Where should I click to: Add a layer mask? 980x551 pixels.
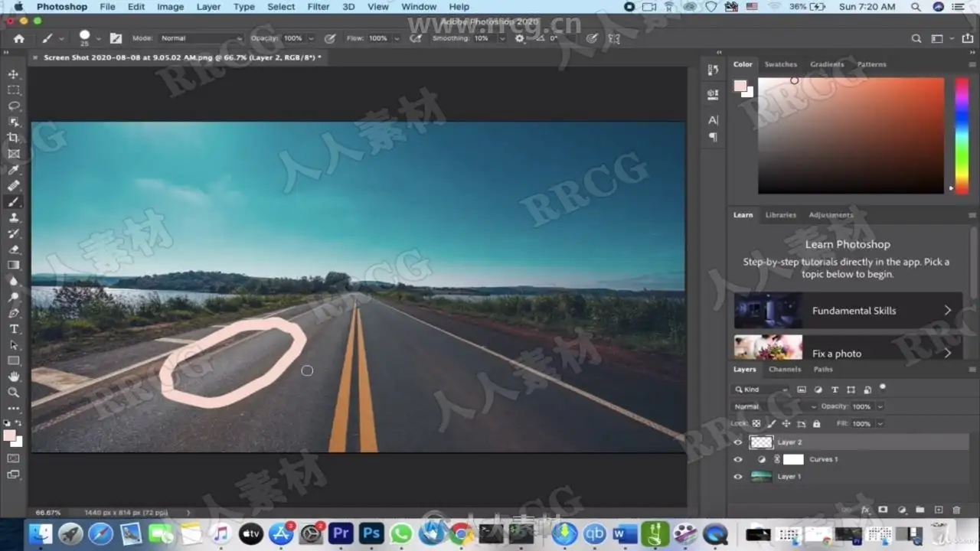tap(883, 510)
